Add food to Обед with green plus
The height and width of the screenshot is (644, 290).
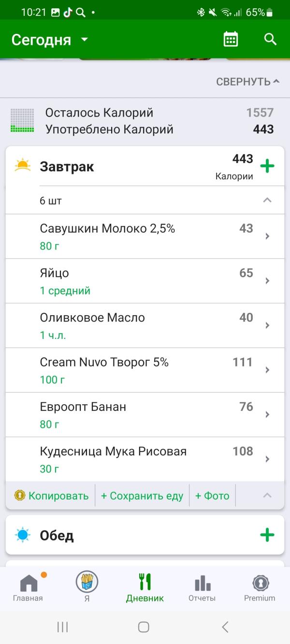point(267,535)
